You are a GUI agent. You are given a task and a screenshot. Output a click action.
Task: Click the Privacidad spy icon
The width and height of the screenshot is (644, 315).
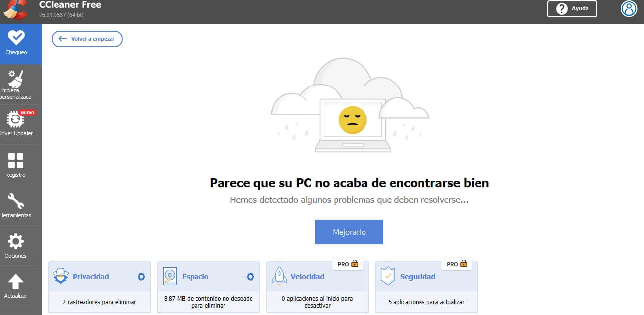pyautogui.click(x=60, y=276)
